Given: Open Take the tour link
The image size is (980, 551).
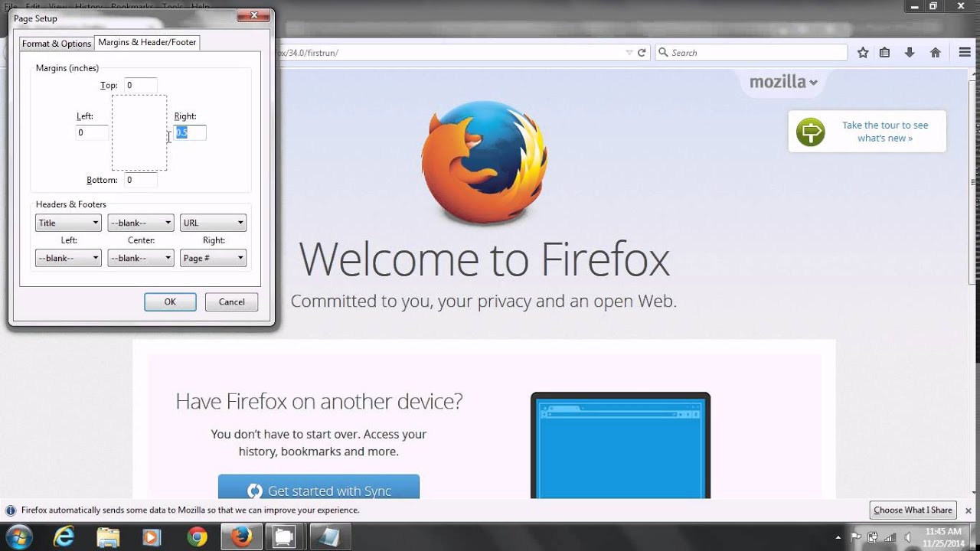Looking at the screenshot, I should [x=885, y=132].
